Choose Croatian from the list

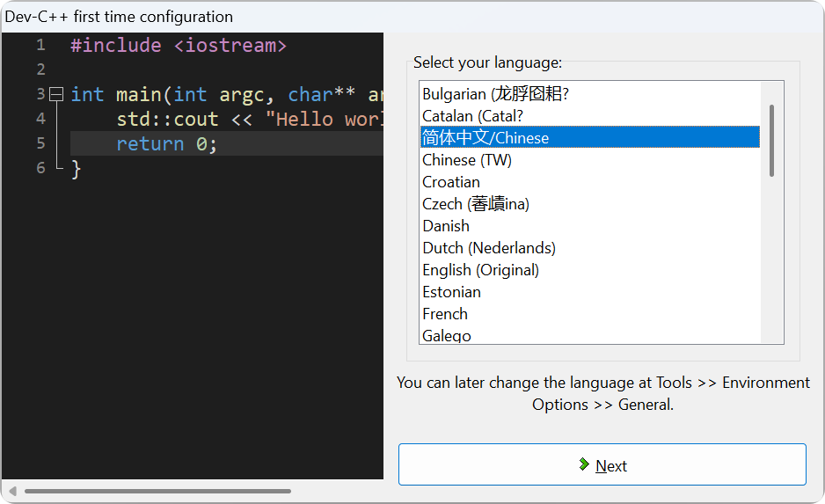(590, 181)
